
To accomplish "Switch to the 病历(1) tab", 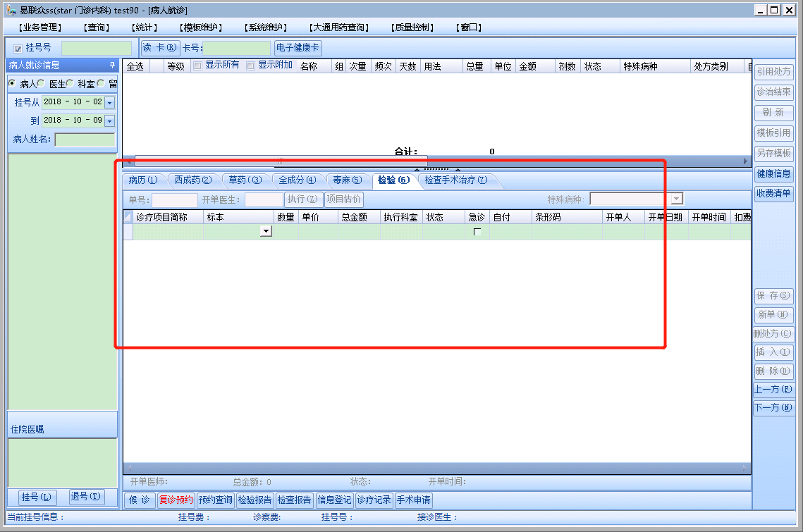I will (x=143, y=180).
